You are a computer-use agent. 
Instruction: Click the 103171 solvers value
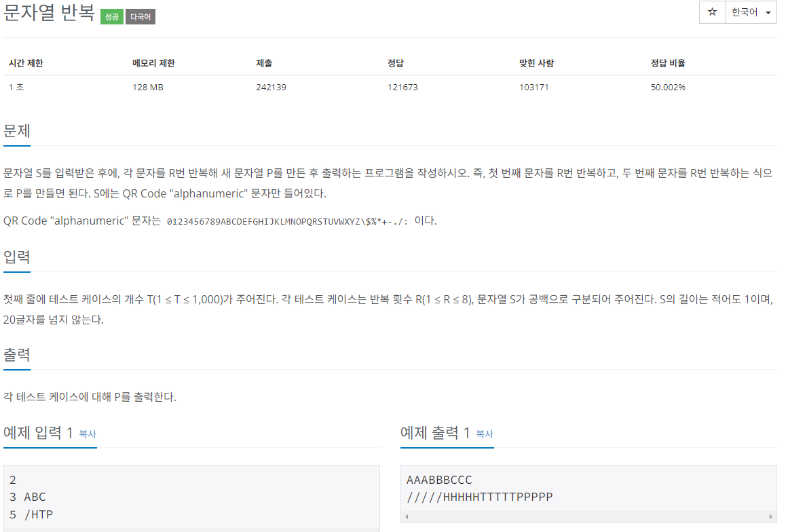click(x=533, y=87)
